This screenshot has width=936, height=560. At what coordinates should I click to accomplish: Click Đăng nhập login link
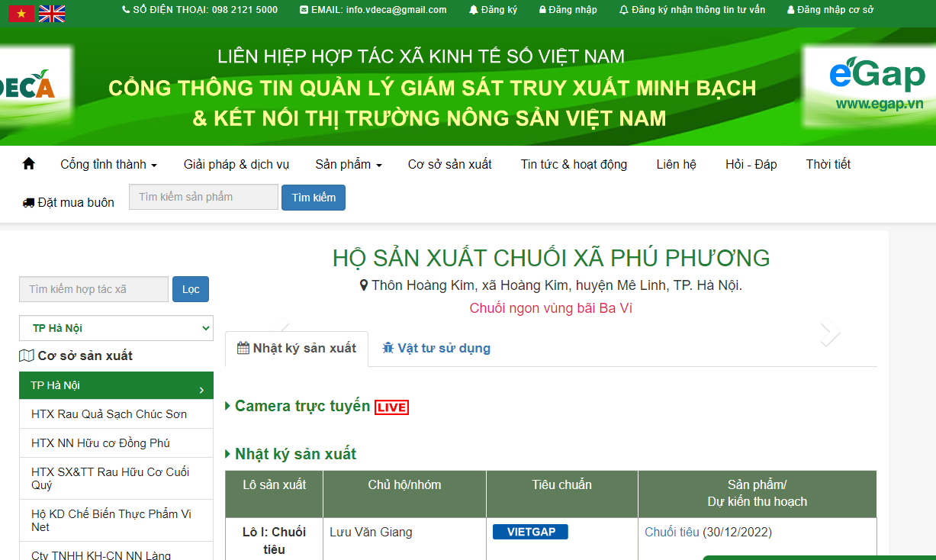(x=568, y=10)
